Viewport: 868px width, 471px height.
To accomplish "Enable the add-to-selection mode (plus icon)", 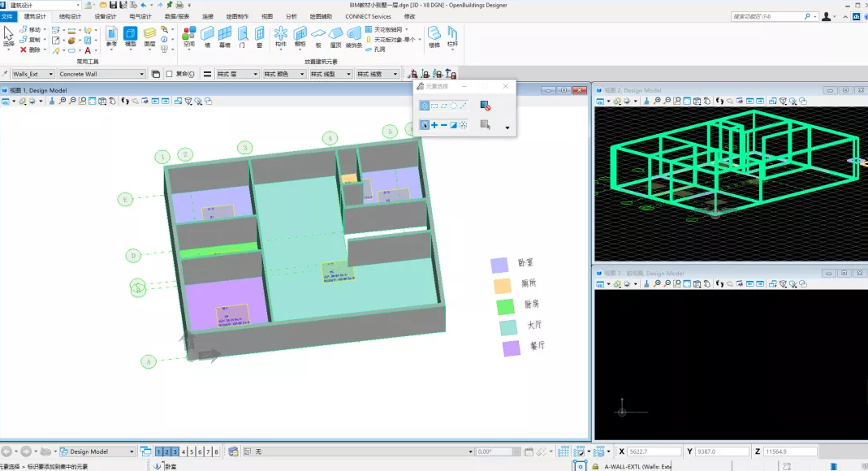I will tap(434, 125).
